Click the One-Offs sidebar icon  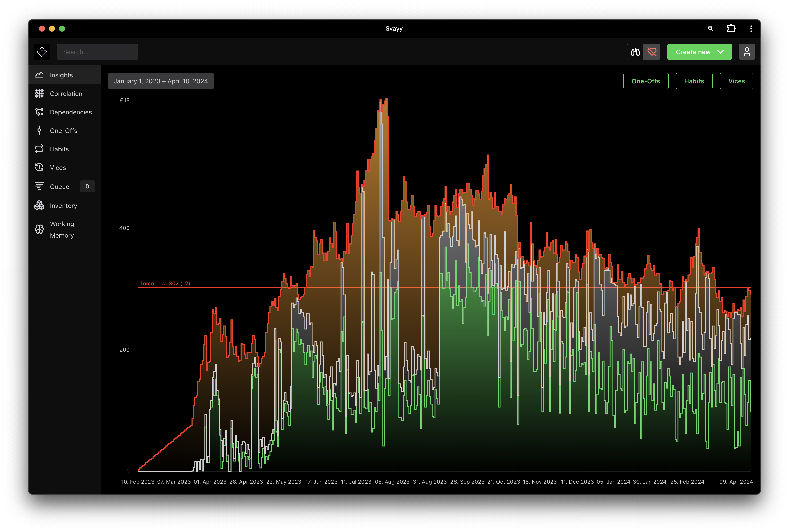[x=39, y=131]
